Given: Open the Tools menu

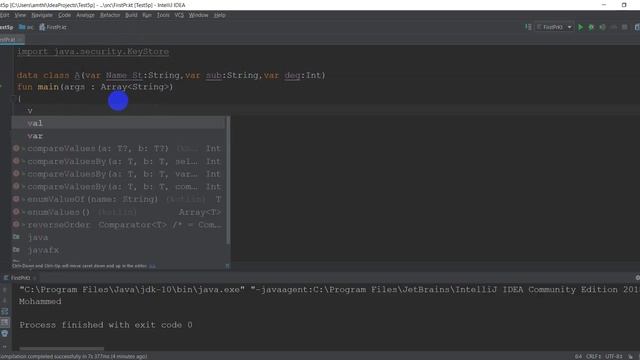Looking at the screenshot, I should 163,15.
